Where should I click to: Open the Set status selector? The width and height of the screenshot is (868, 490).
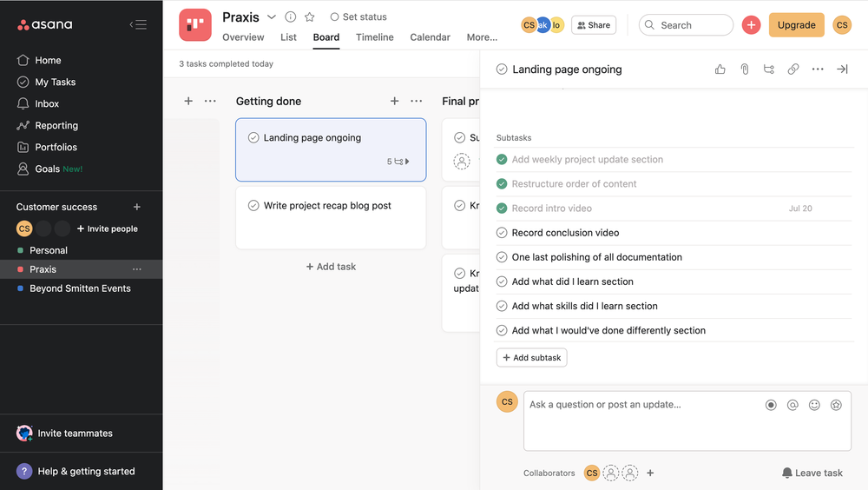pyautogui.click(x=358, y=17)
